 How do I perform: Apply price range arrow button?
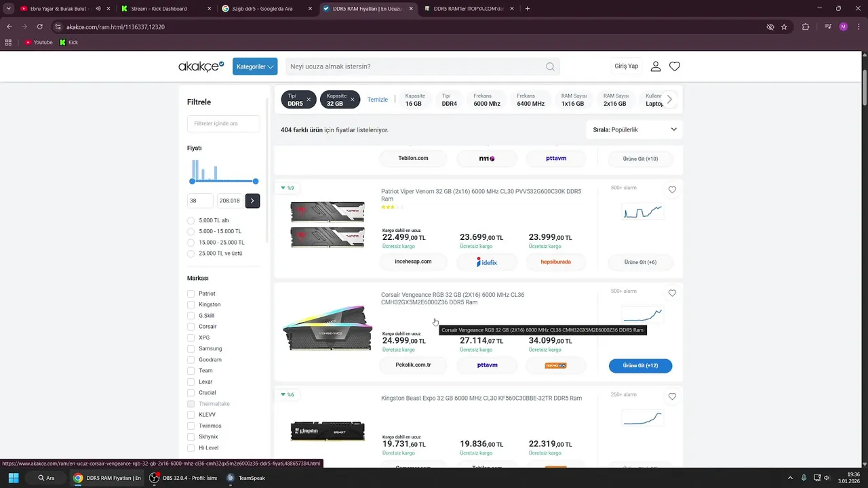252,201
